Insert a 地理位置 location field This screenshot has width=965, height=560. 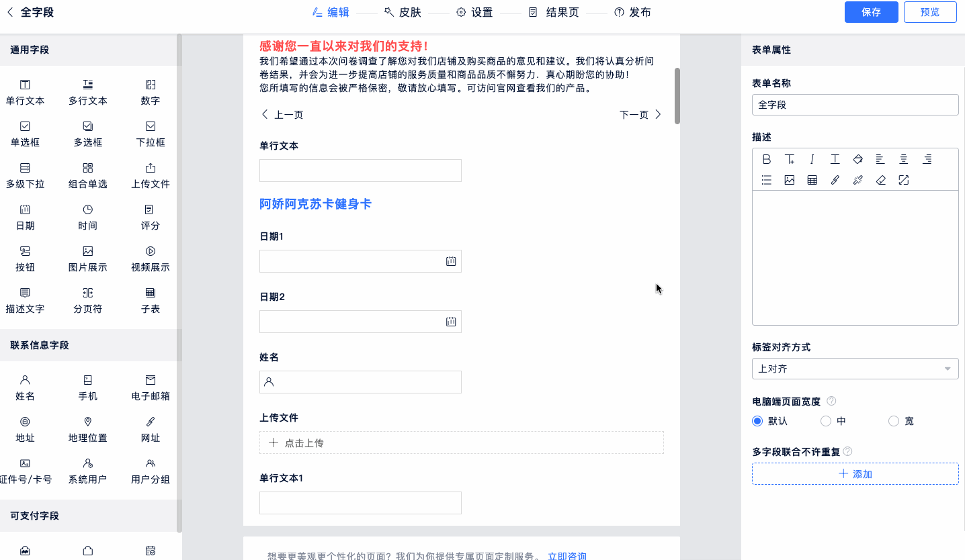coord(87,429)
